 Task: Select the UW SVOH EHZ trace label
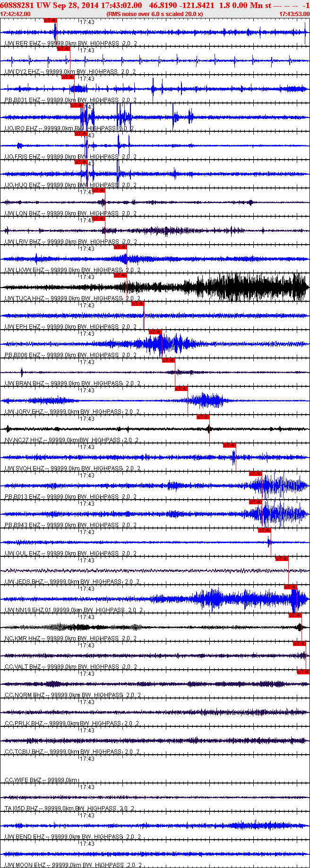pos(72,468)
